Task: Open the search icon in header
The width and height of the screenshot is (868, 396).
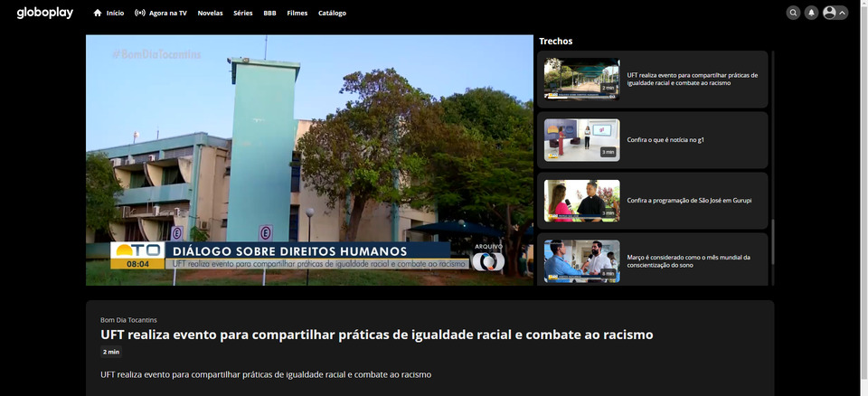Action: (x=793, y=13)
